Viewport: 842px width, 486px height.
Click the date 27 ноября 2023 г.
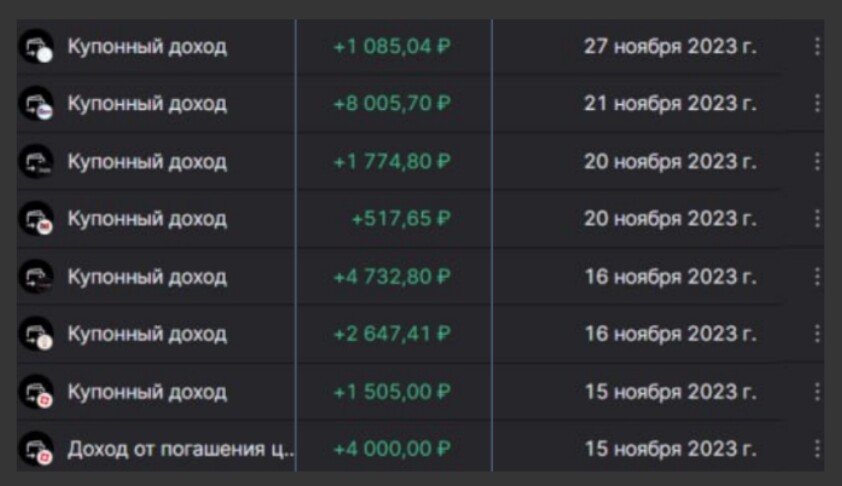pyautogui.click(x=670, y=47)
